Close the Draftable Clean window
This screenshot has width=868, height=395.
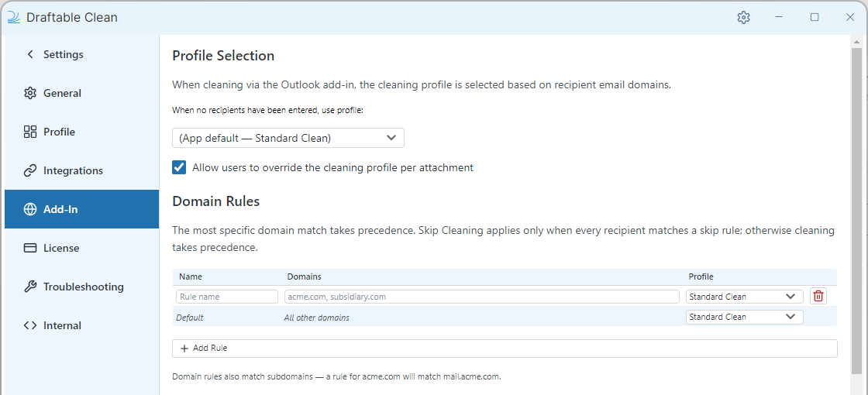(849, 17)
